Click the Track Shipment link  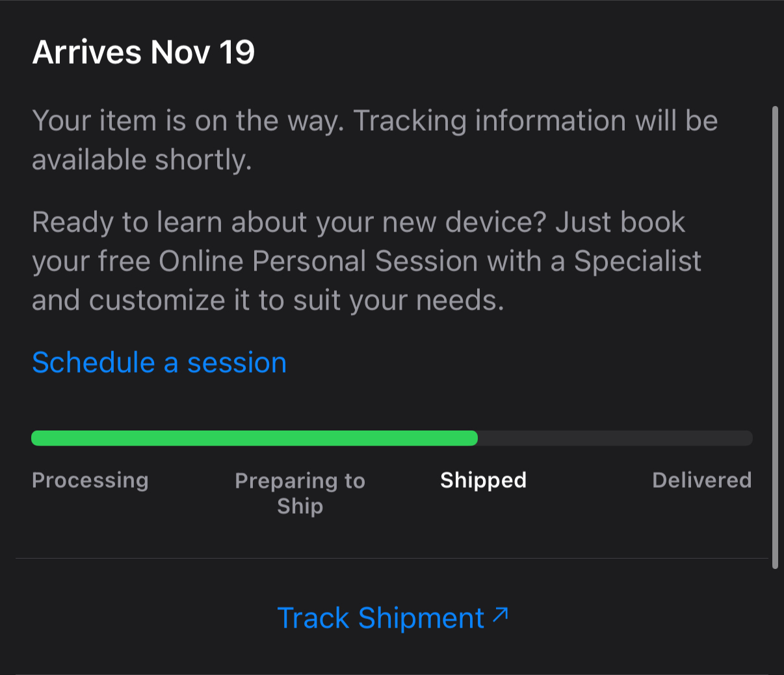[x=380, y=618]
